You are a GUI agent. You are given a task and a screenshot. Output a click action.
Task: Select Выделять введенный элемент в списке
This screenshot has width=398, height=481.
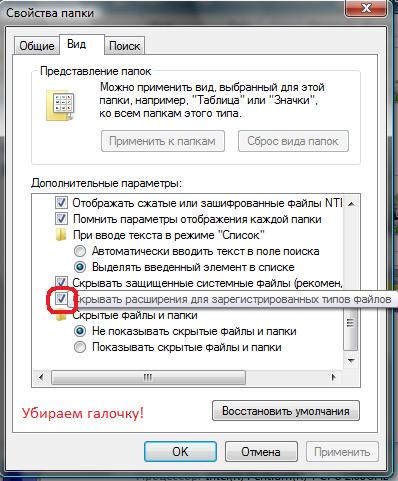pyautogui.click(x=80, y=267)
